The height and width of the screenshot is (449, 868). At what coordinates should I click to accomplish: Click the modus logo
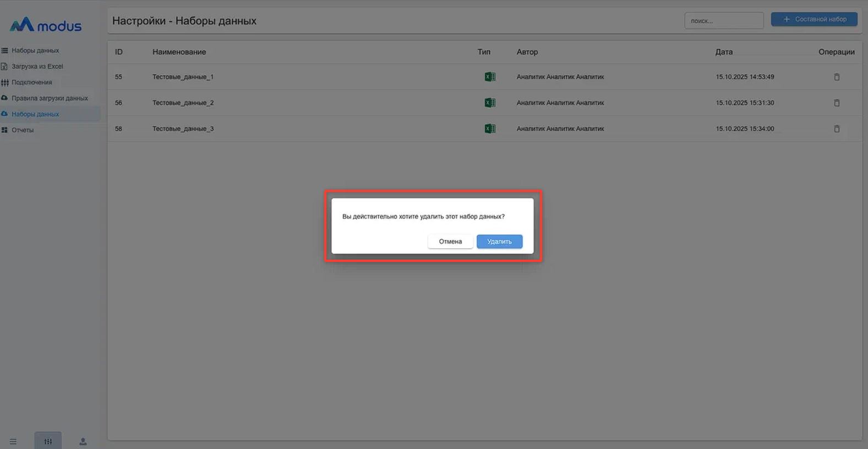46,25
